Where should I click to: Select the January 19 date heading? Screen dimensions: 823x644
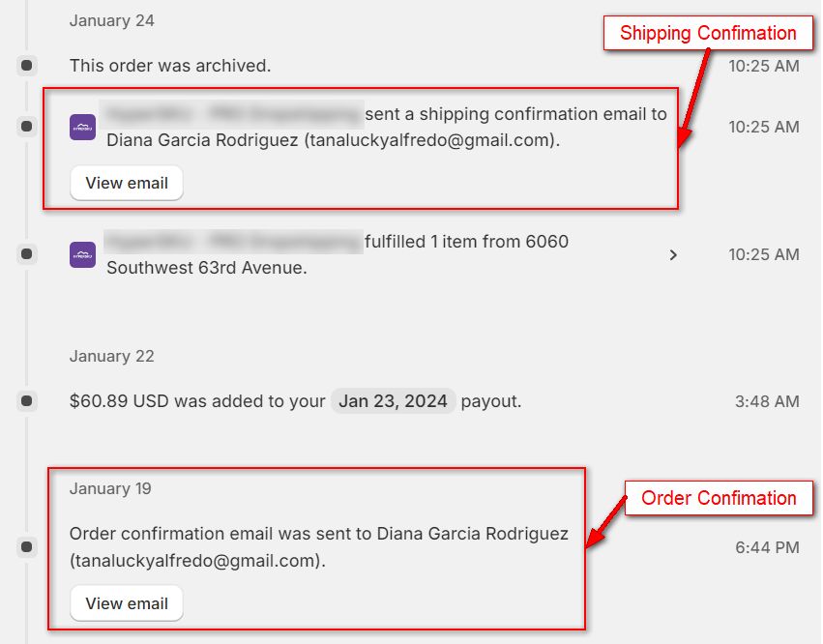point(110,488)
